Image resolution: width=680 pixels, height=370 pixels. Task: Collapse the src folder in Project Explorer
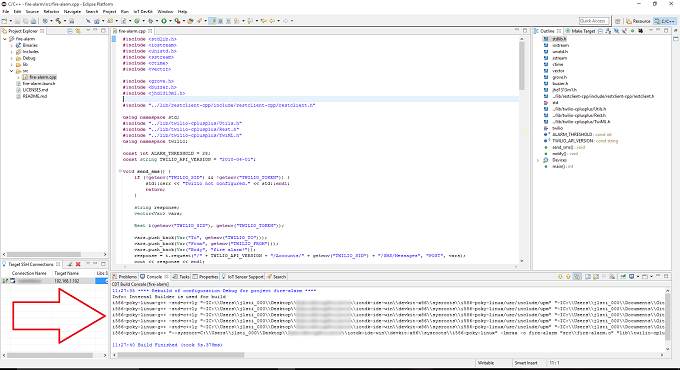pyautogui.click(x=12, y=71)
